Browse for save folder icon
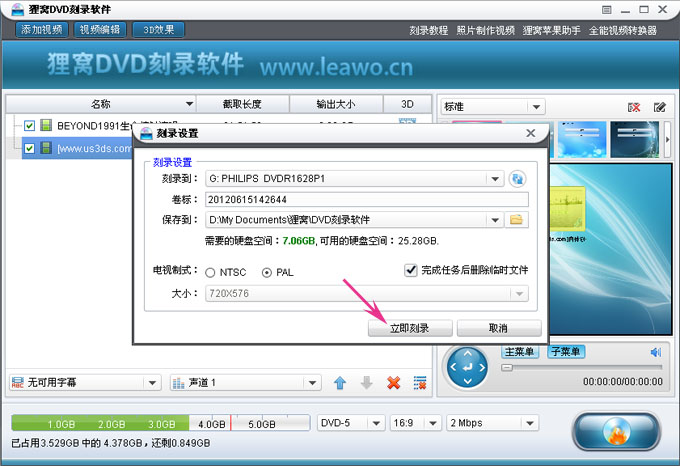The height and width of the screenshot is (466, 680). point(516,219)
